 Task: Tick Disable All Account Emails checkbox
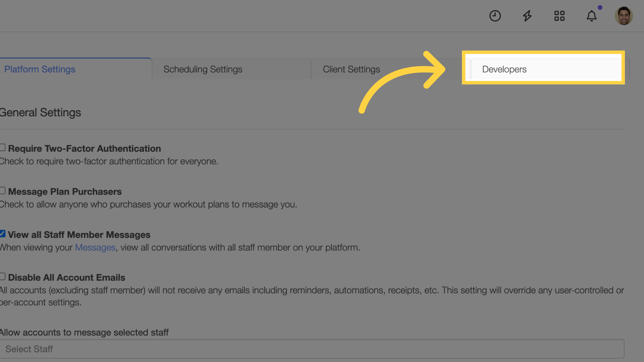pos(2,277)
